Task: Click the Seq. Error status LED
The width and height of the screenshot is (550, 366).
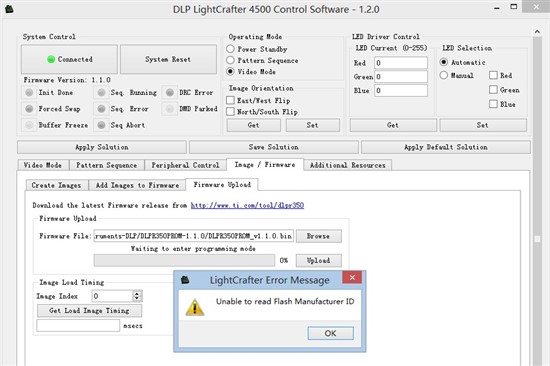Action: point(101,109)
